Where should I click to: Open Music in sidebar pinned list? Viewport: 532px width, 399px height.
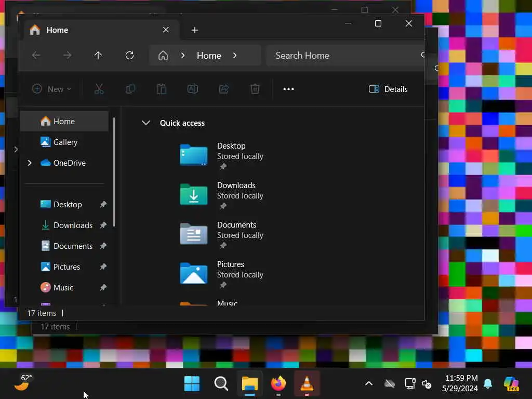tap(64, 287)
